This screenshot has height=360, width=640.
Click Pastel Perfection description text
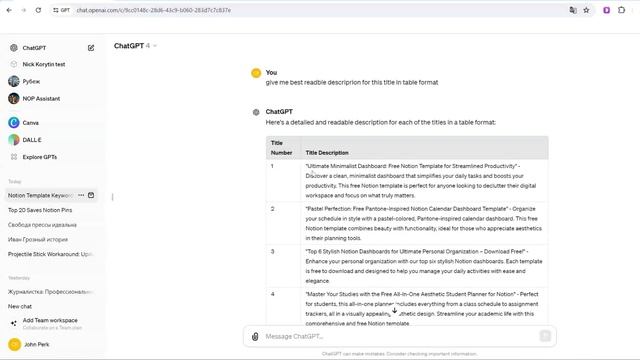point(424,223)
